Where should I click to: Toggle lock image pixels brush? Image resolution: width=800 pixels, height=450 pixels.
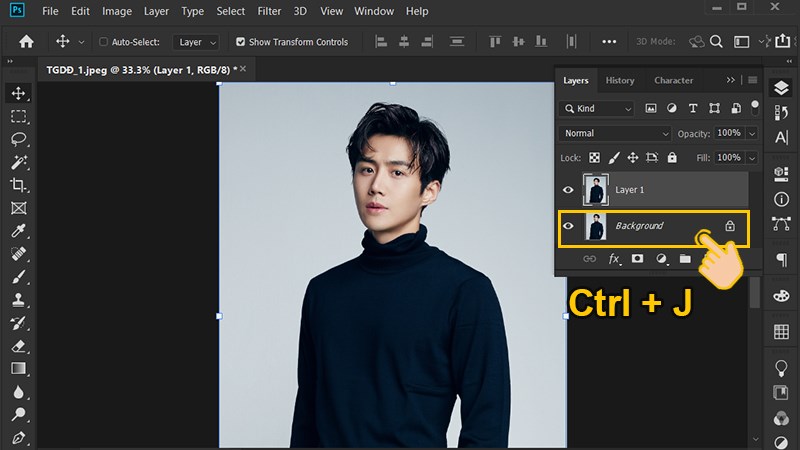[x=614, y=158]
